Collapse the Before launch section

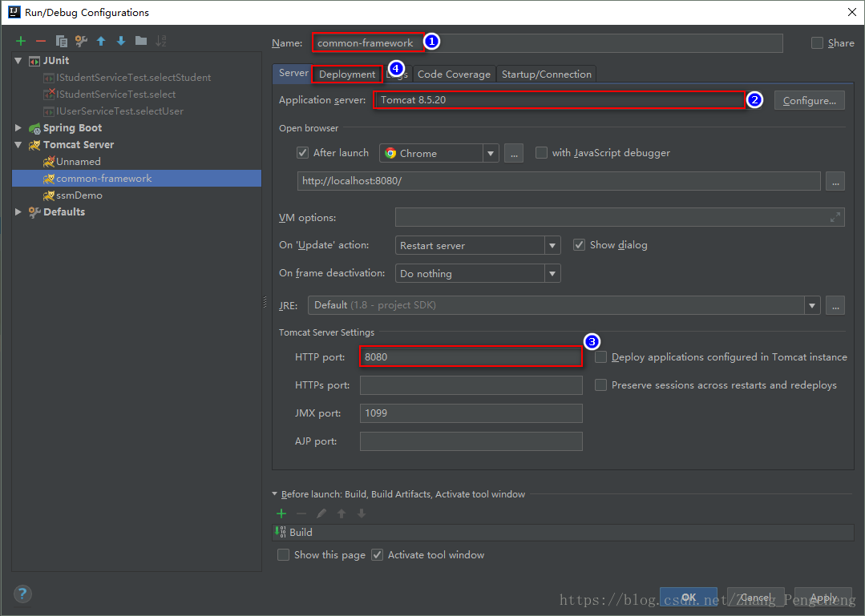click(275, 494)
